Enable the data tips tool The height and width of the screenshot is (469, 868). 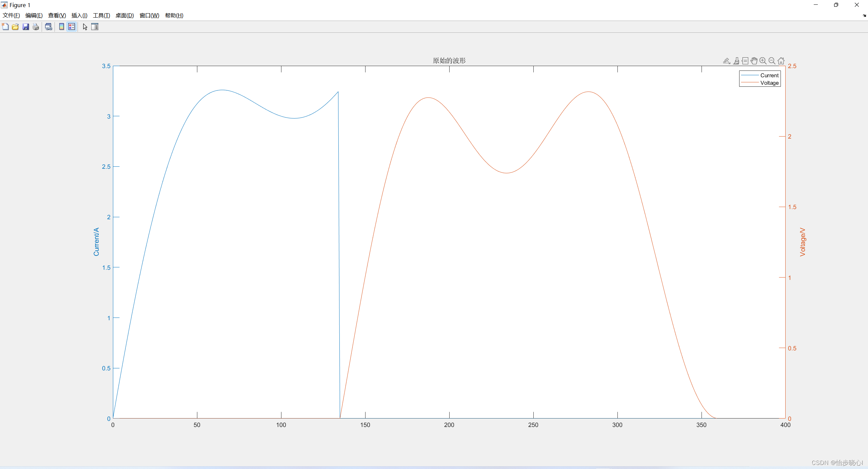[745, 61]
